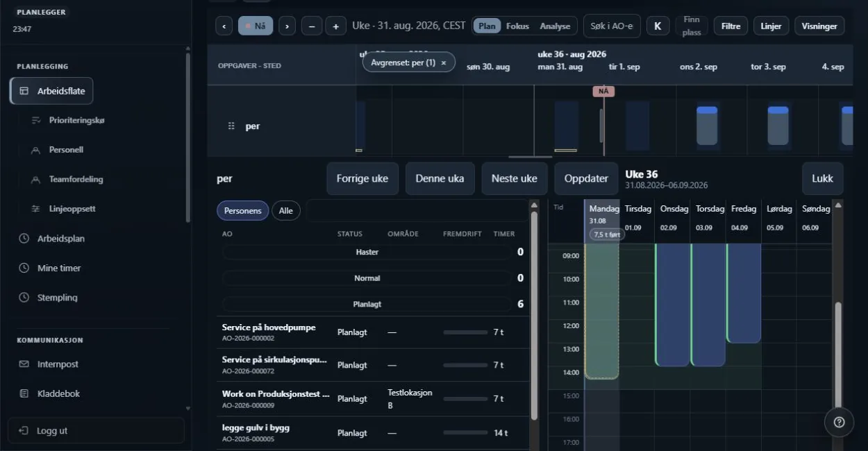Click the Prioriteringskø icon in sidebar
The width and height of the screenshot is (868, 451).
pos(36,121)
